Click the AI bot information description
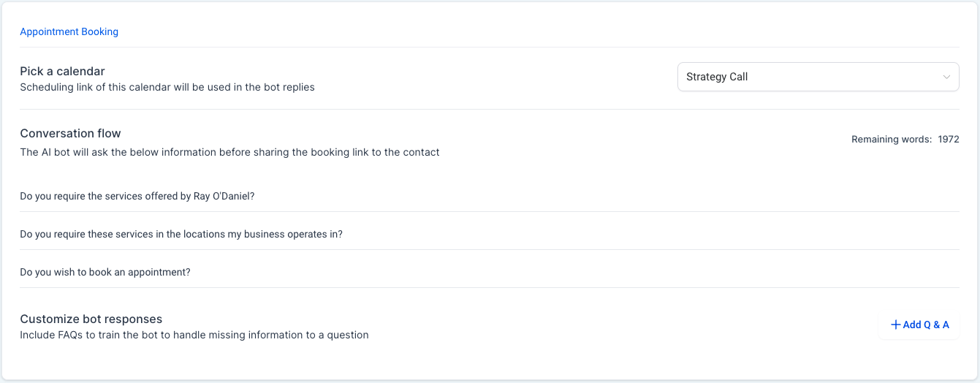This screenshot has width=980, height=383. (229, 152)
